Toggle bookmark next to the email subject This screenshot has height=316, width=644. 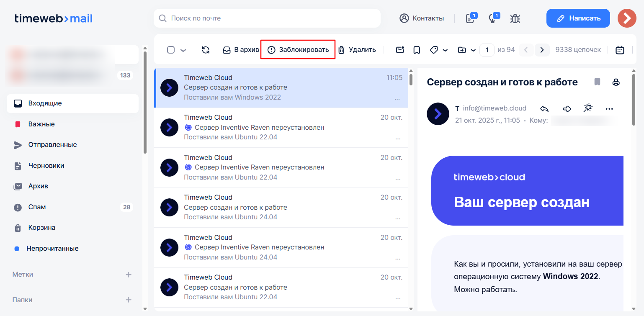[x=598, y=82]
